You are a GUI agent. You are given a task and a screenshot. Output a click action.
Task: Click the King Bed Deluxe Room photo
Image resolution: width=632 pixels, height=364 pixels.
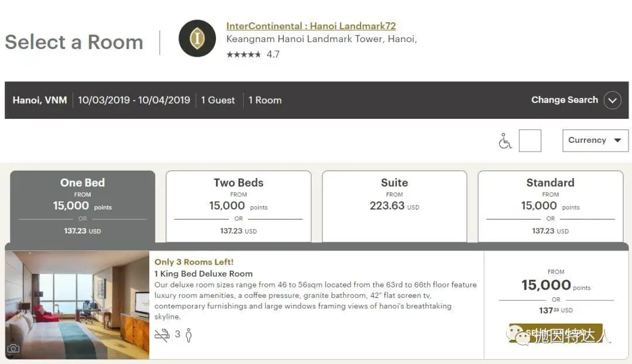click(x=77, y=303)
